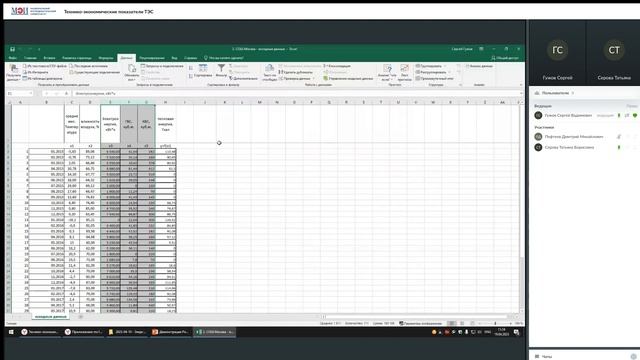Click the MEI logo in header
This screenshot has height=360, width=640.
click(x=33, y=11)
